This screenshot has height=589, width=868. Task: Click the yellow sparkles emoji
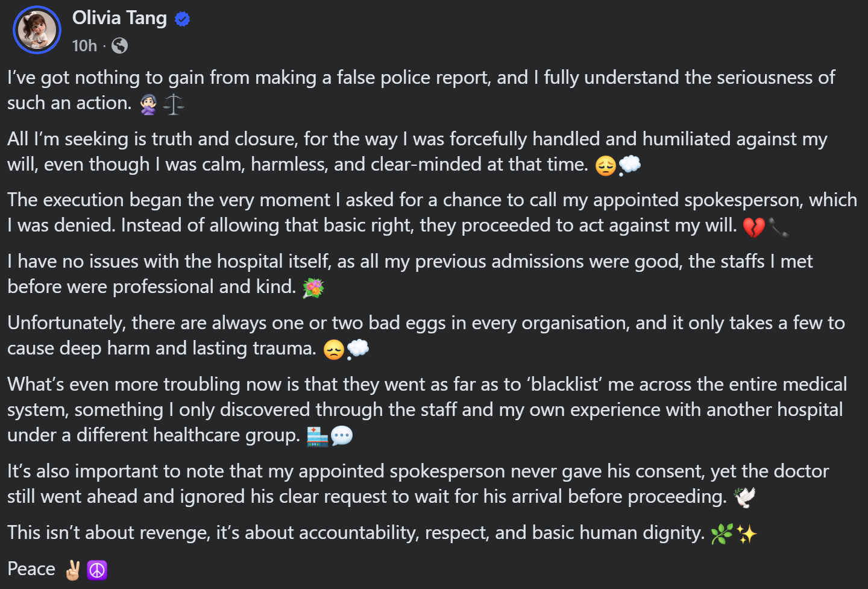(747, 534)
